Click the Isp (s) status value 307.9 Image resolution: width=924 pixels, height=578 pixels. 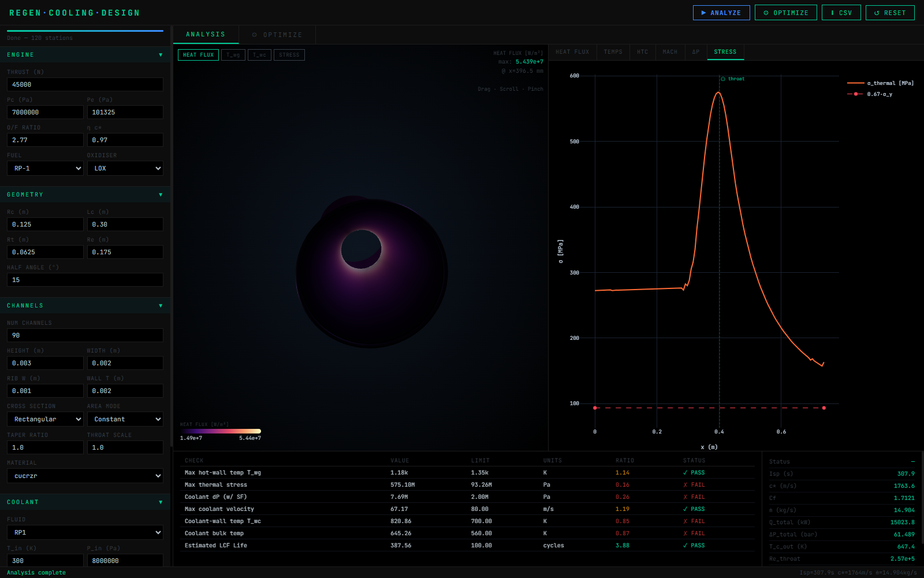click(x=906, y=474)
